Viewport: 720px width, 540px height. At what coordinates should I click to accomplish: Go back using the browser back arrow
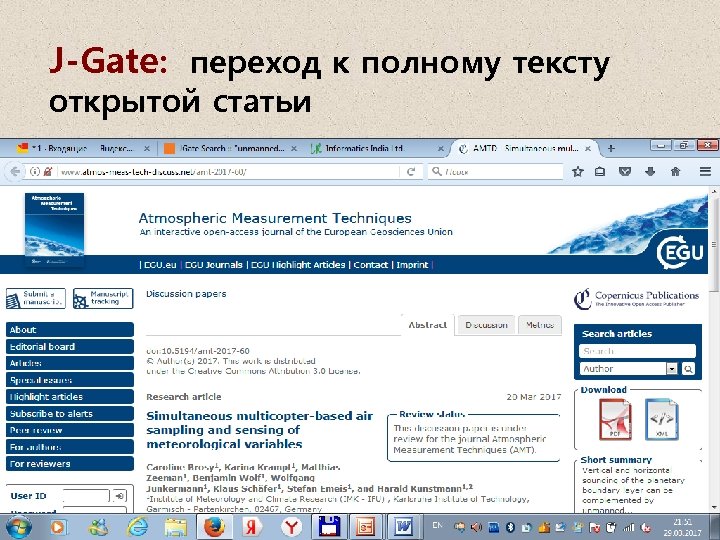tap(15, 172)
